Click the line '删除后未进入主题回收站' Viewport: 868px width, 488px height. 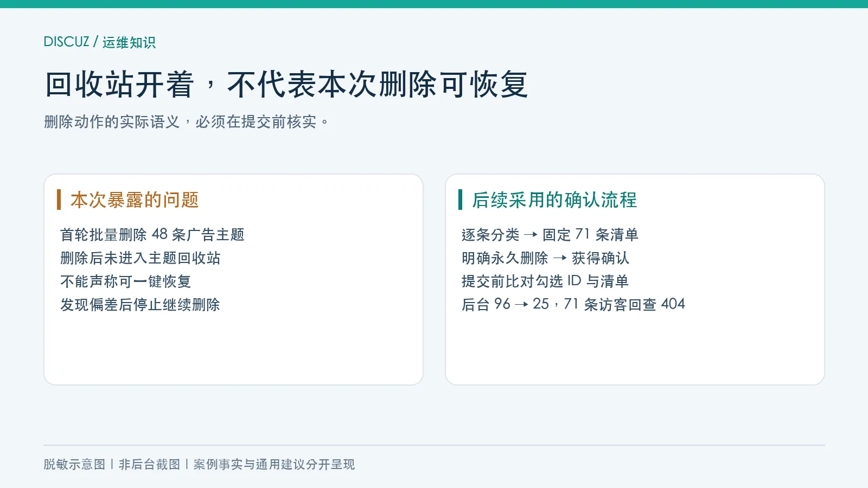pos(140,258)
